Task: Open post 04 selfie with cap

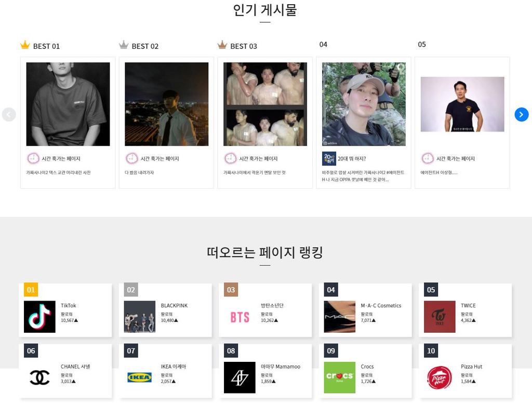Action: click(x=364, y=104)
